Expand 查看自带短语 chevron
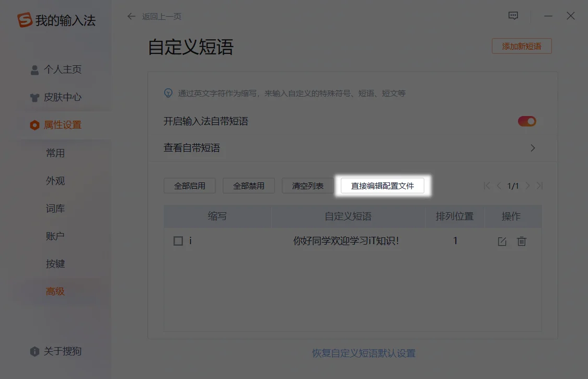Viewport: 588px width, 379px height. [x=533, y=148]
